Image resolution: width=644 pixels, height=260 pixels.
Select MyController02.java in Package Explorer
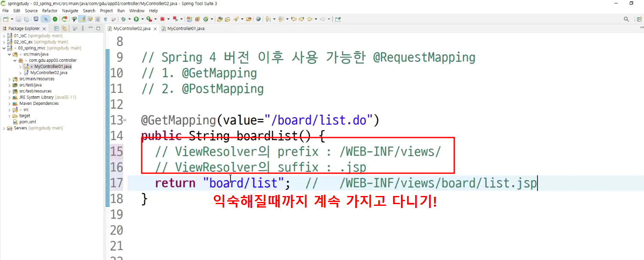click(49, 73)
